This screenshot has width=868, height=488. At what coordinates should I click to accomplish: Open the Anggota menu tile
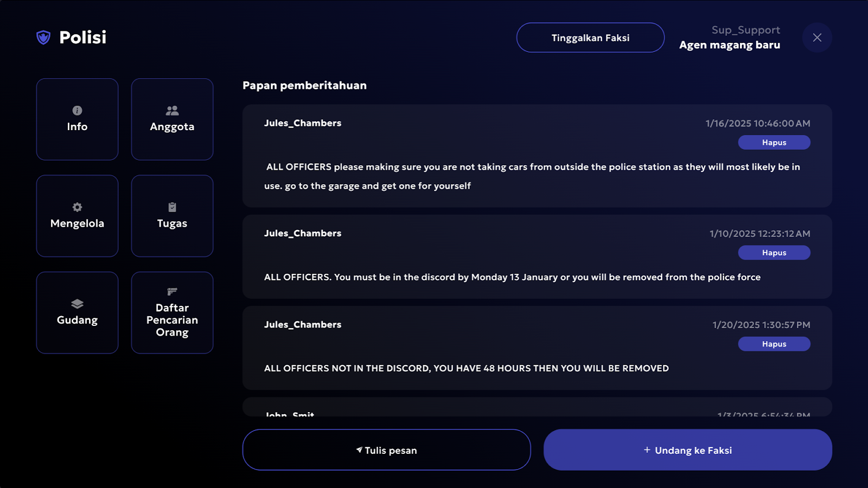(x=172, y=119)
